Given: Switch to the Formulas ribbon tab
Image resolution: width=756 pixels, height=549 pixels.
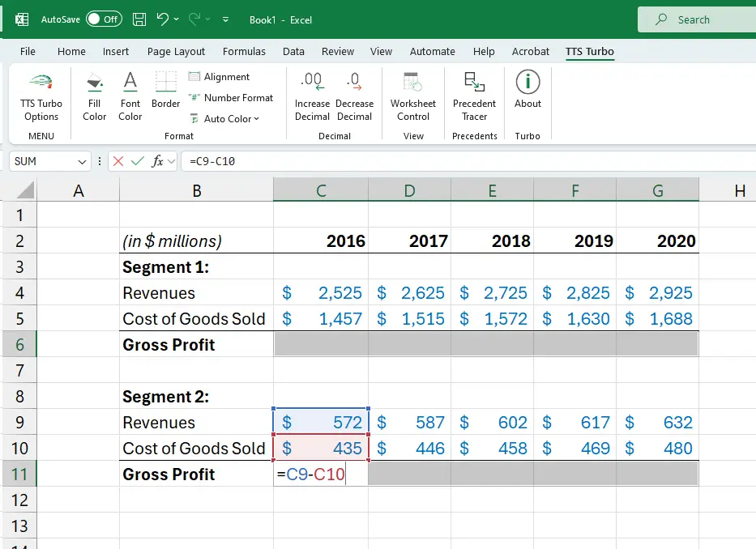Looking at the screenshot, I should [244, 51].
